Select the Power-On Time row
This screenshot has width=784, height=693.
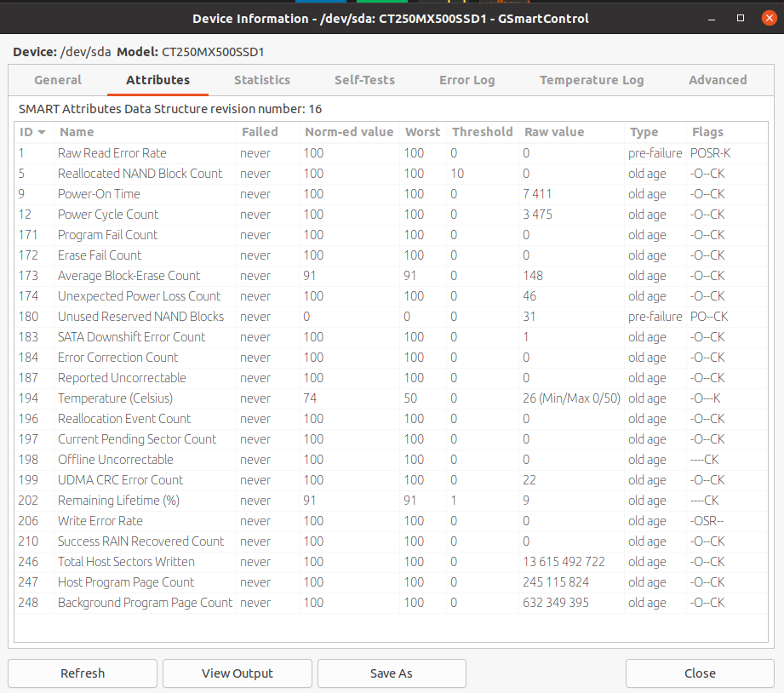(99, 194)
